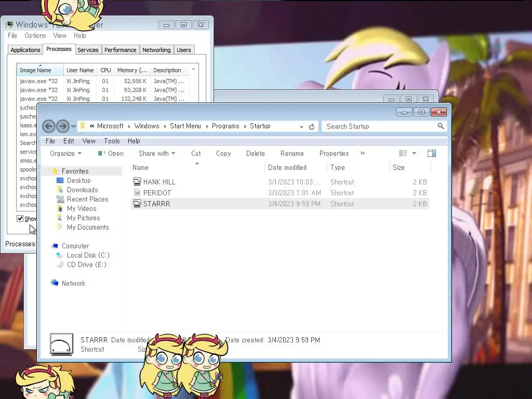Click the Computer icon in sidebar
The image size is (532, 399).
click(x=55, y=246)
